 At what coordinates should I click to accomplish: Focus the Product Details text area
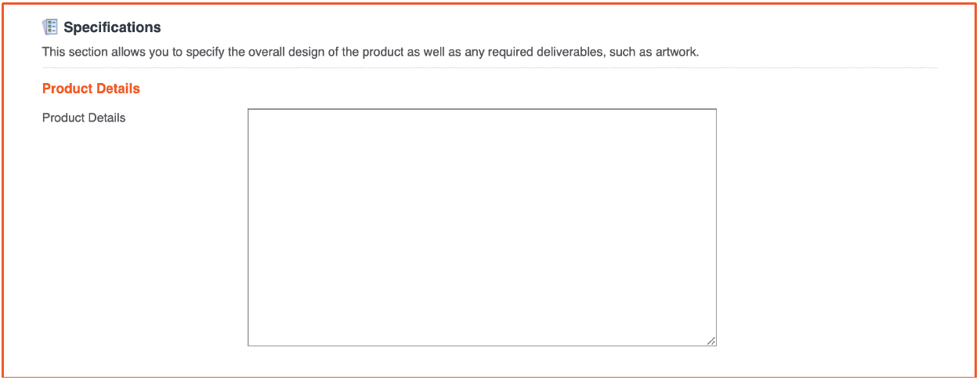pyautogui.click(x=482, y=227)
